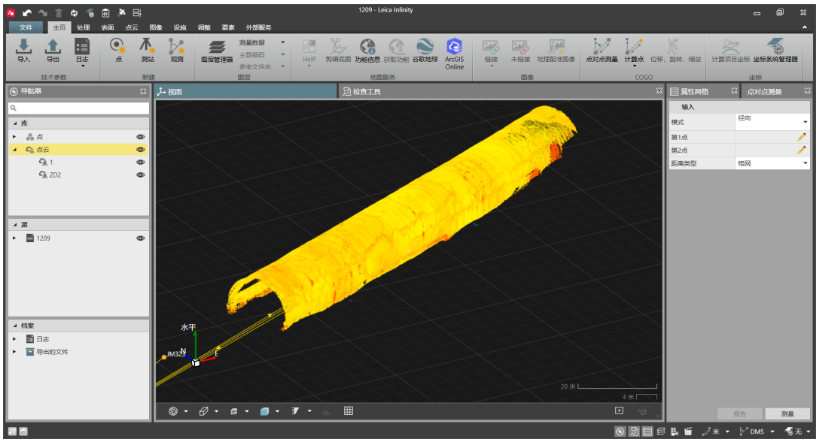The image size is (819, 445).
Task: Toggle visibility of the 点云 tree node
Action: pos(141,149)
